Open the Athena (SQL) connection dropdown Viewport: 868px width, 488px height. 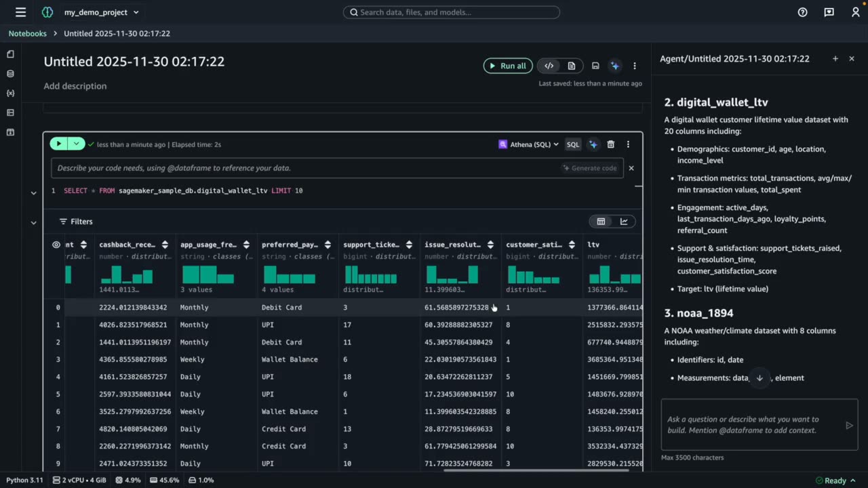529,144
